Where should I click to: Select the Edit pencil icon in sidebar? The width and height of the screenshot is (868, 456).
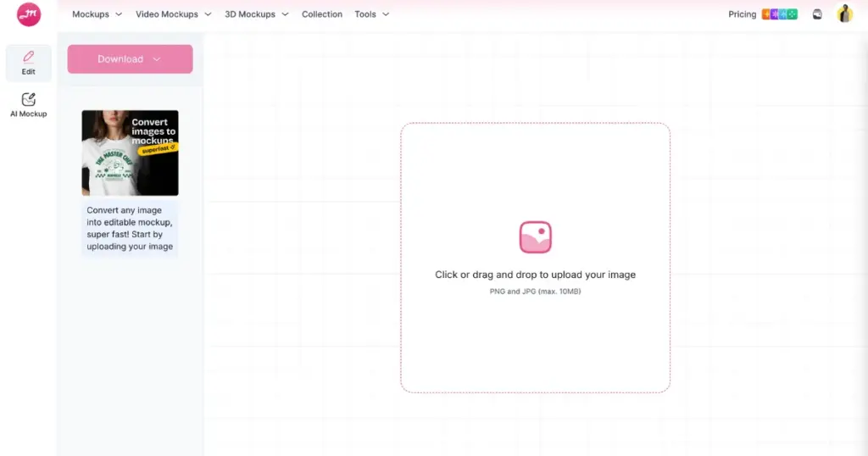coord(29,57)
